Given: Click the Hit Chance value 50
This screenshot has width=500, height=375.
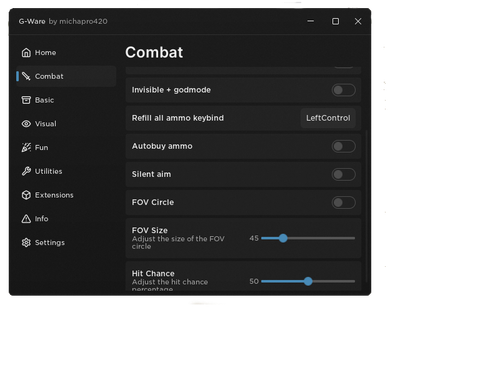Looking at the screenshot, I should pyautogui.click(x=254, y=281).
